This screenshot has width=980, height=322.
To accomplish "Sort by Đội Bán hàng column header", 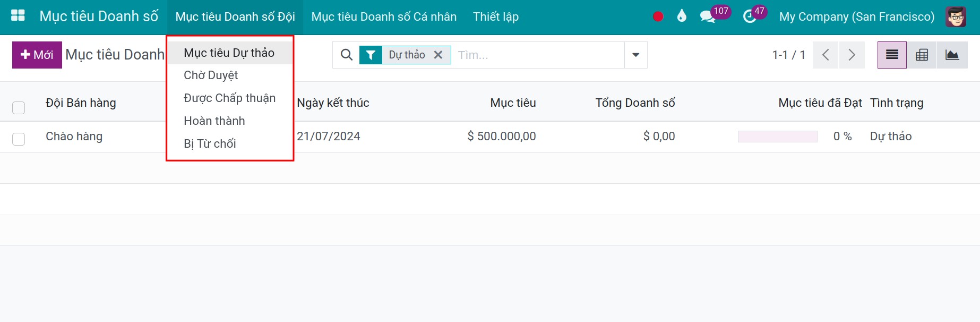I will coord(81,103).
